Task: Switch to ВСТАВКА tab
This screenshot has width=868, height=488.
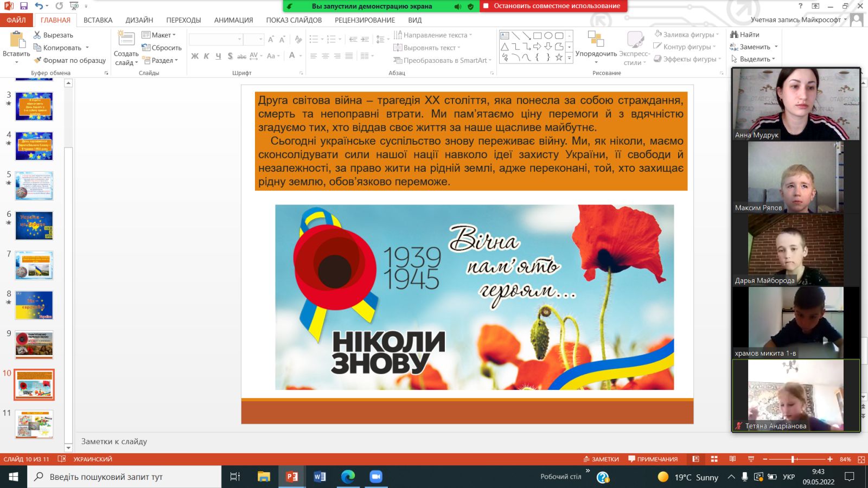Action: pyautogui.click(x=98, y=20)
